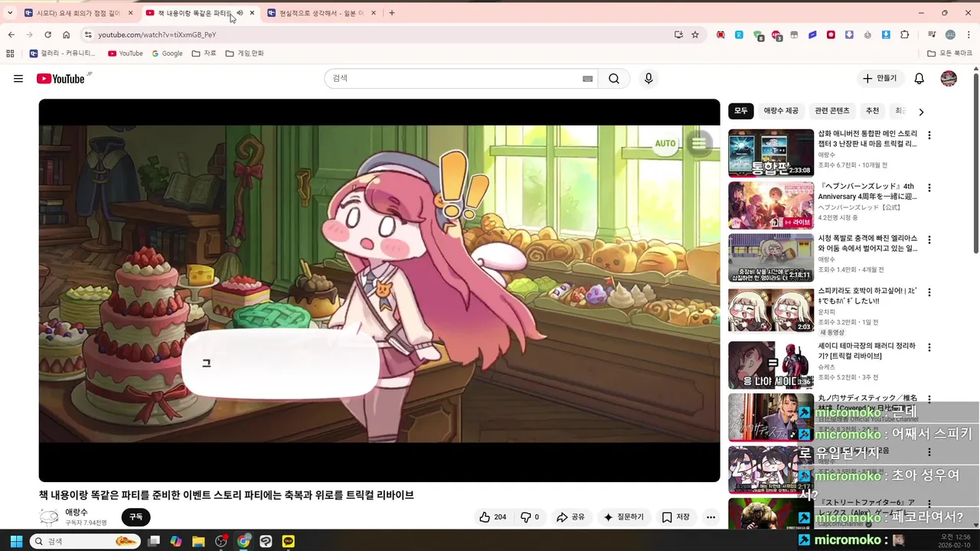Viewport: 980px width, 551px height.
Task: Open File Explorer from the taskbar
Action: (x=198, y=541)
